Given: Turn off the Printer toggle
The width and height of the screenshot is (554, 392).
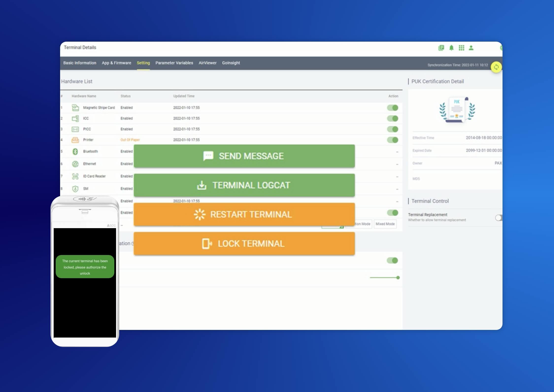Looking at the screenshot, I should click(392, 140).
